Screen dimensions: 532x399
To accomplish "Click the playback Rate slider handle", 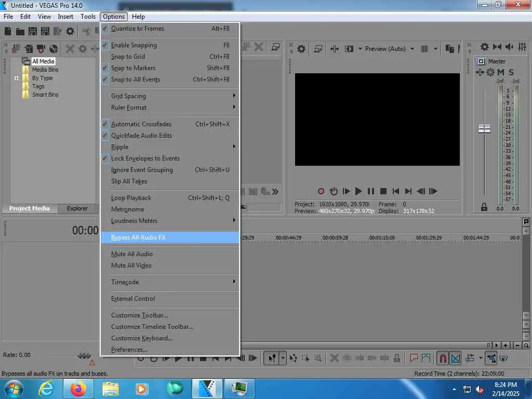I will (x=84, y=355).
